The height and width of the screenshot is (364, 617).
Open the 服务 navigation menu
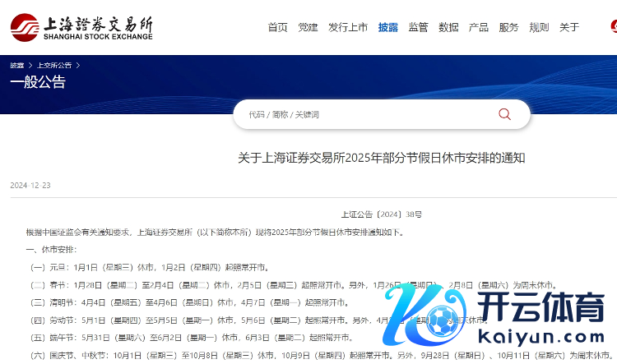pos(508,27)
